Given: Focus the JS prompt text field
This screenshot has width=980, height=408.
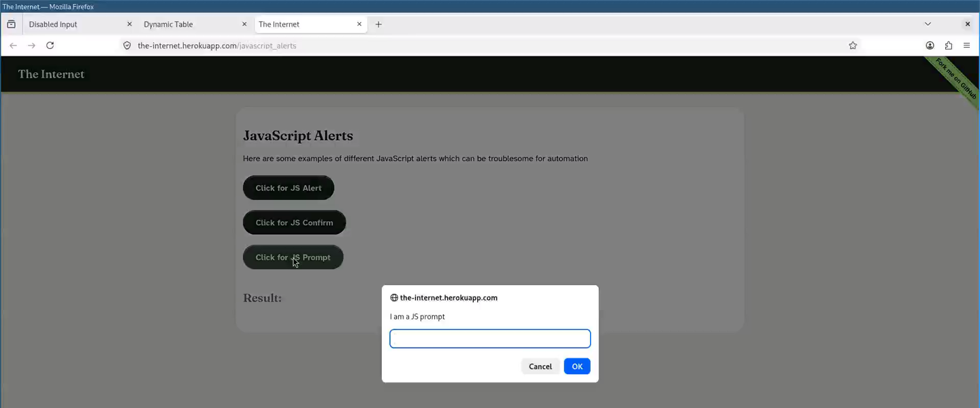Looking at the screenshot, I should 490,339.
